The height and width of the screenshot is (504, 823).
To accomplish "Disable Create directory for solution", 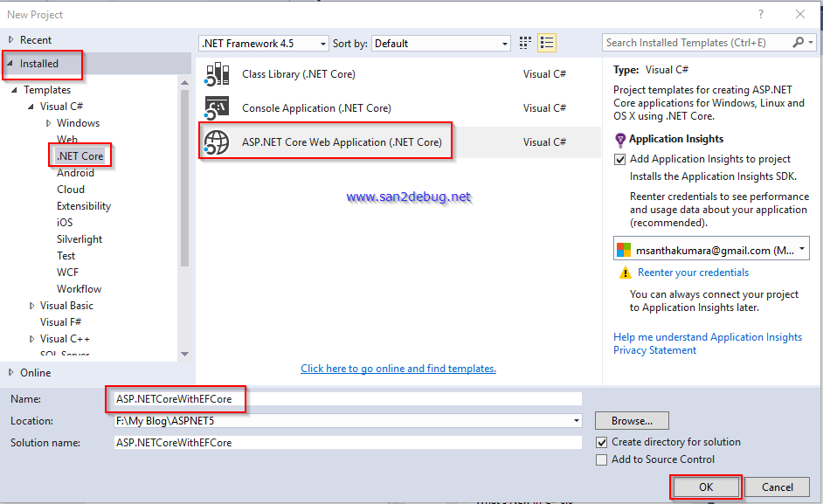I will [x=602, y=442].
